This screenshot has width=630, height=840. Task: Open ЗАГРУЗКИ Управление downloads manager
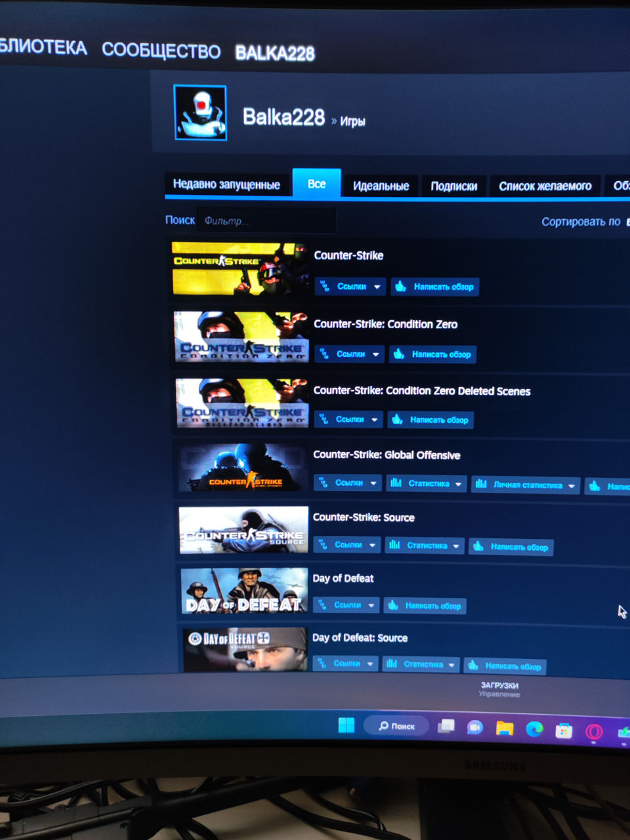499,689
